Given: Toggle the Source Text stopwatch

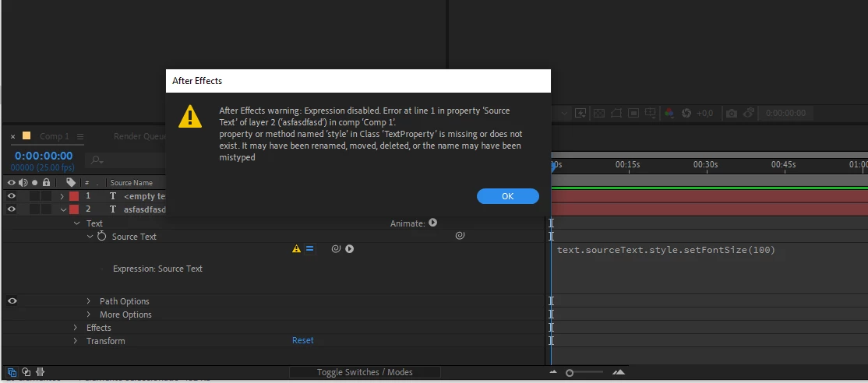Looking at the screenshot, I should click(x=101, y=236).
